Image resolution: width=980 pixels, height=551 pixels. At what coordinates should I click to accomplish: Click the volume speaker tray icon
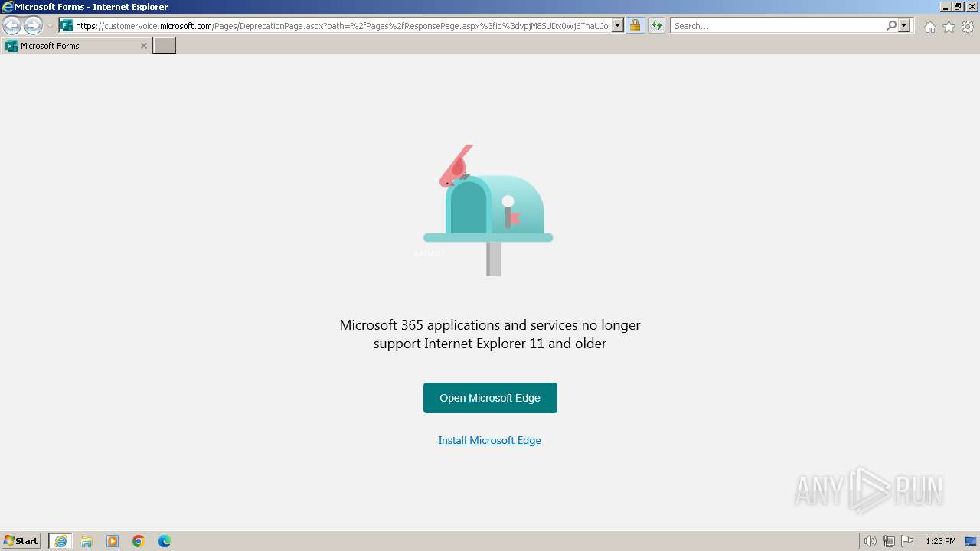click(870, 541)
